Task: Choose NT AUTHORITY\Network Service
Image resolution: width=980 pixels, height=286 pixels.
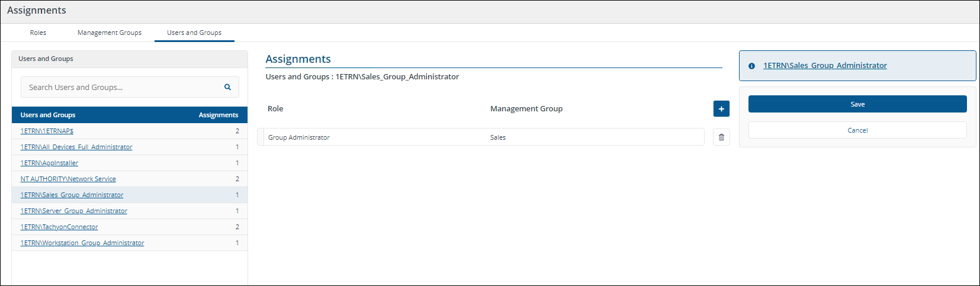Action: [68, 179]
